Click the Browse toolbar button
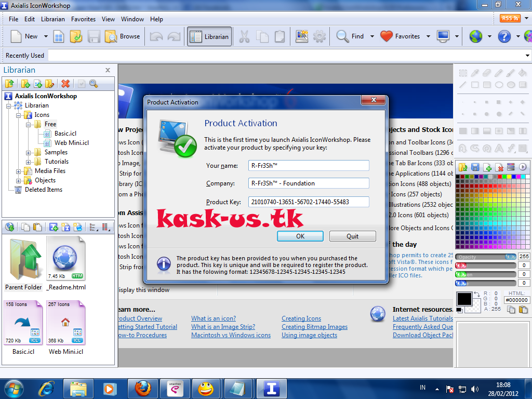This screenshot has width=532, height=399. (x=123, y=36)
